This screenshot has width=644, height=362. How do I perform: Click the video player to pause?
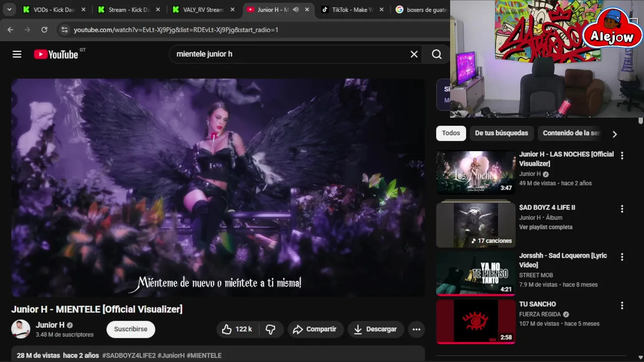pyautogui.click(x=218, y=187)
